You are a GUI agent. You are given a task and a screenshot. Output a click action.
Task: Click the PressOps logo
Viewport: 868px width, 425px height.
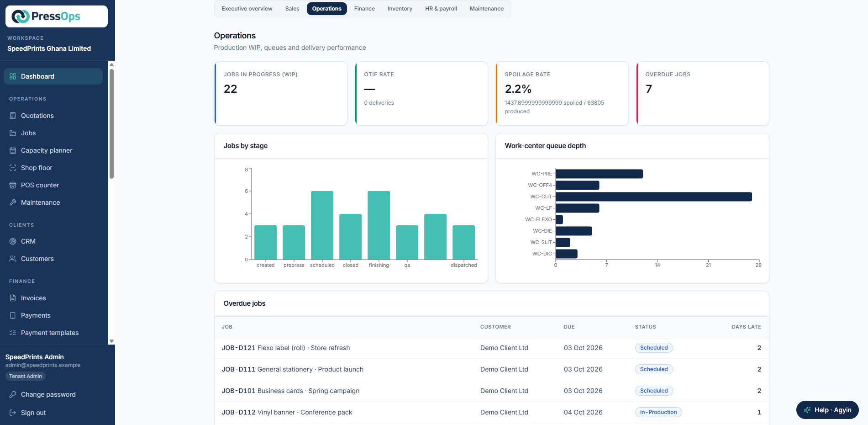57,16
